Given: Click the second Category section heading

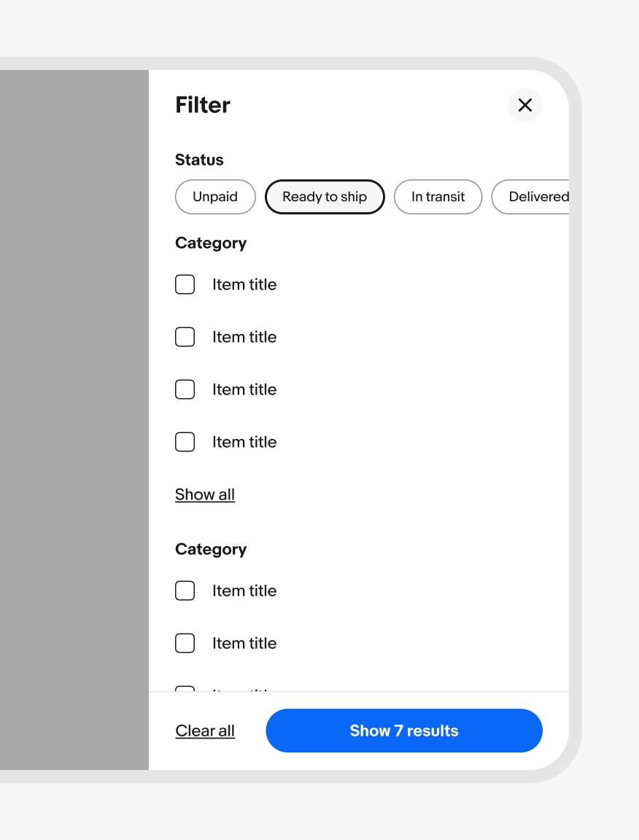Looking at the screenshot, I should tap(211, 549).
